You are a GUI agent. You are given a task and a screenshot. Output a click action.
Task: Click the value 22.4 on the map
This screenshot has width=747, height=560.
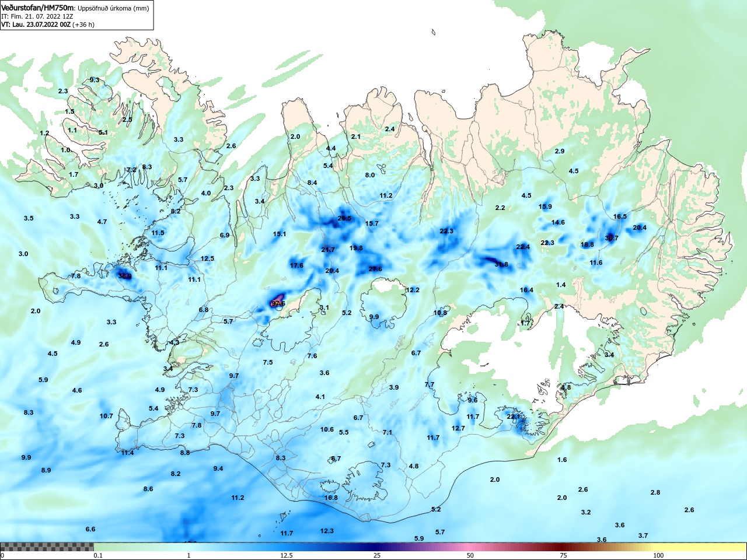523,247
